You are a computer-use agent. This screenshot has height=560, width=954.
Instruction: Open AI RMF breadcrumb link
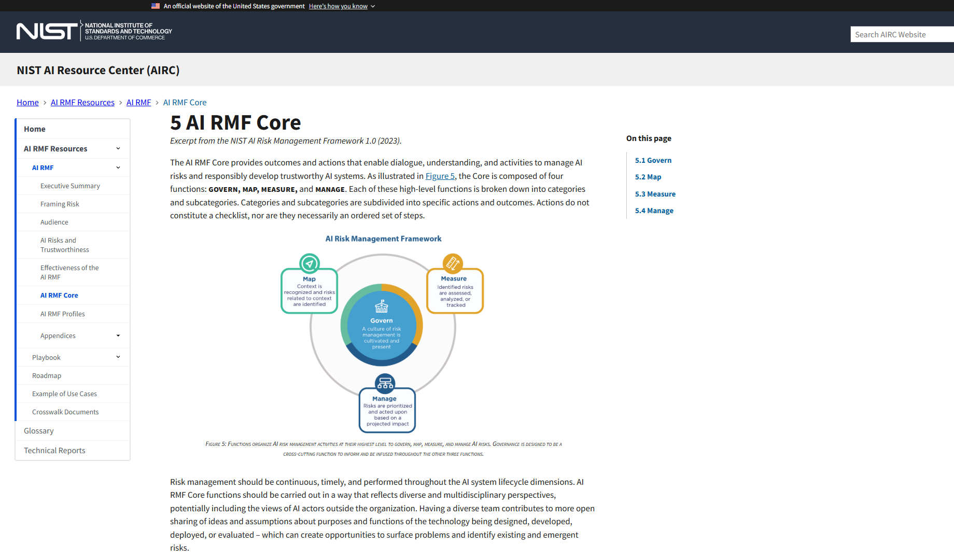point(138,102)
